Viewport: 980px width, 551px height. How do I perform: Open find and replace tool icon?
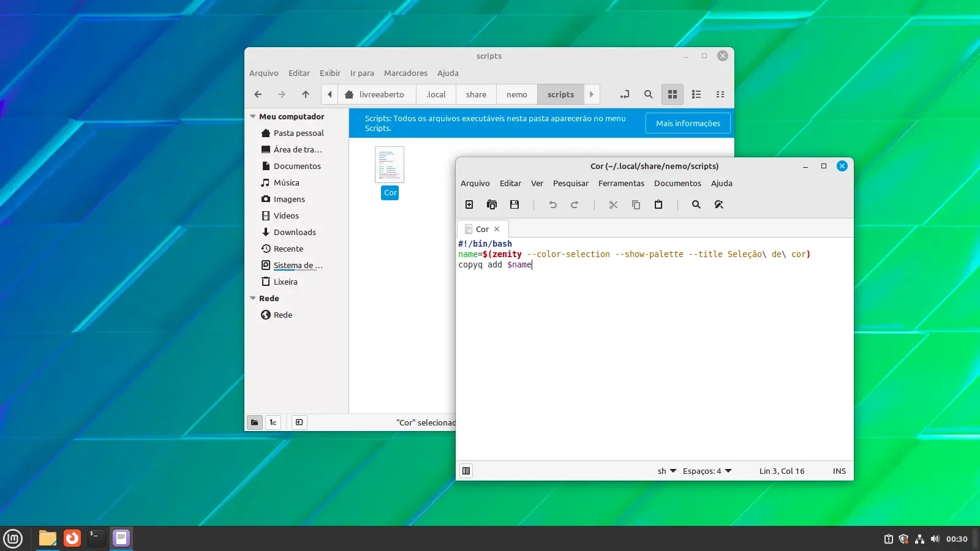[719, 204]
